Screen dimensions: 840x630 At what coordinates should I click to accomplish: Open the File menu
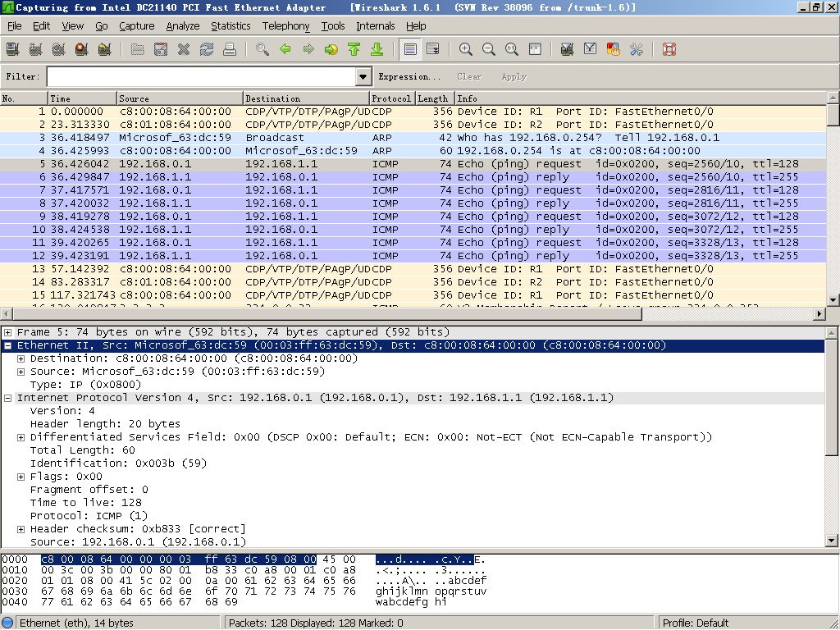15,25
